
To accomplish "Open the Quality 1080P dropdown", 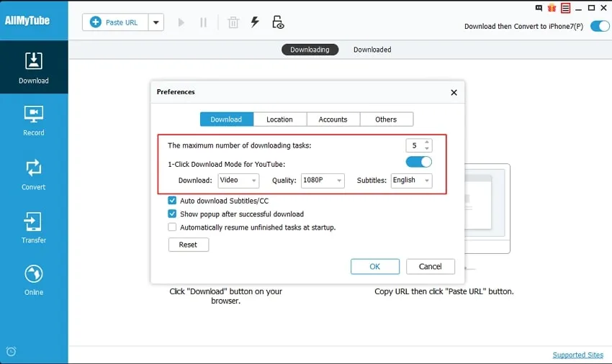I will (323, 181).
